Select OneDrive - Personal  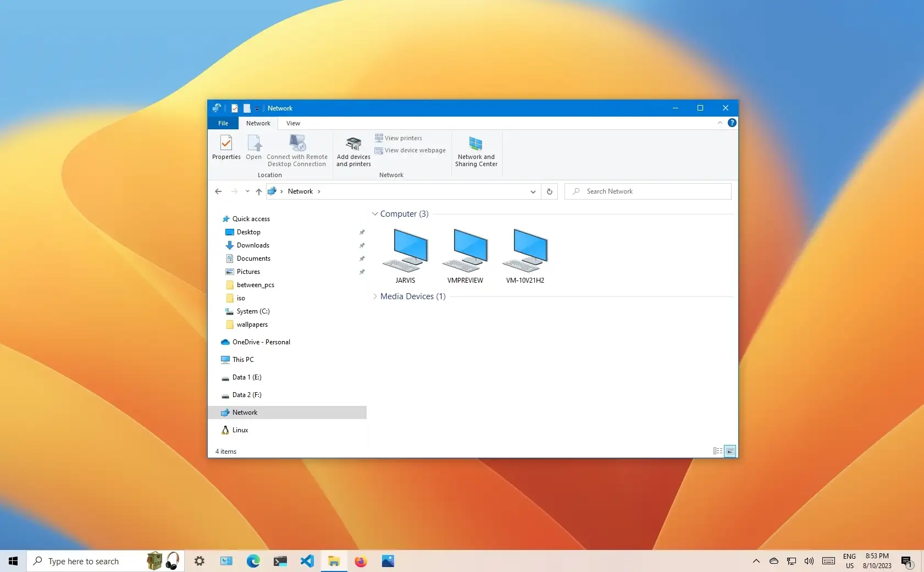[x=255, y=342]
